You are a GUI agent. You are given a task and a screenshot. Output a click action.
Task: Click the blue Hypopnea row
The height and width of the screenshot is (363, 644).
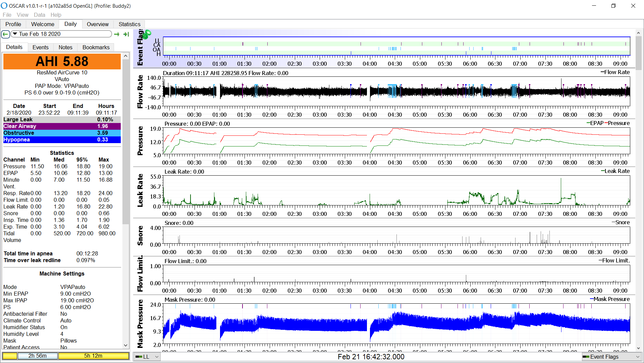(x=62, y=140)
